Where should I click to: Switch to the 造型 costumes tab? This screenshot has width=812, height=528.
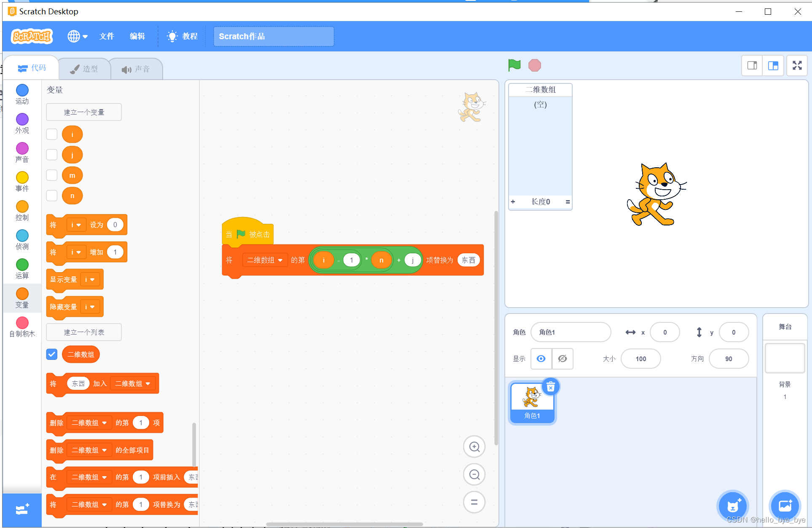tap(84, 69)
